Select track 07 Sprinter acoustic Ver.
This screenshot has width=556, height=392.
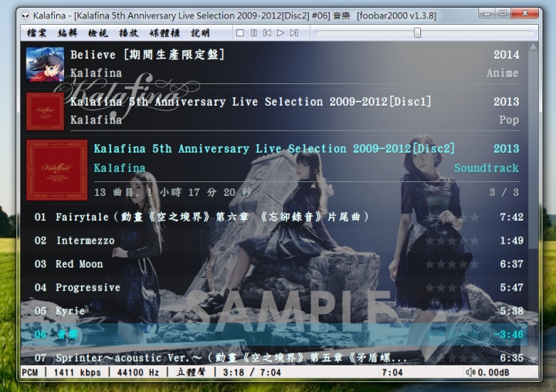273,357
